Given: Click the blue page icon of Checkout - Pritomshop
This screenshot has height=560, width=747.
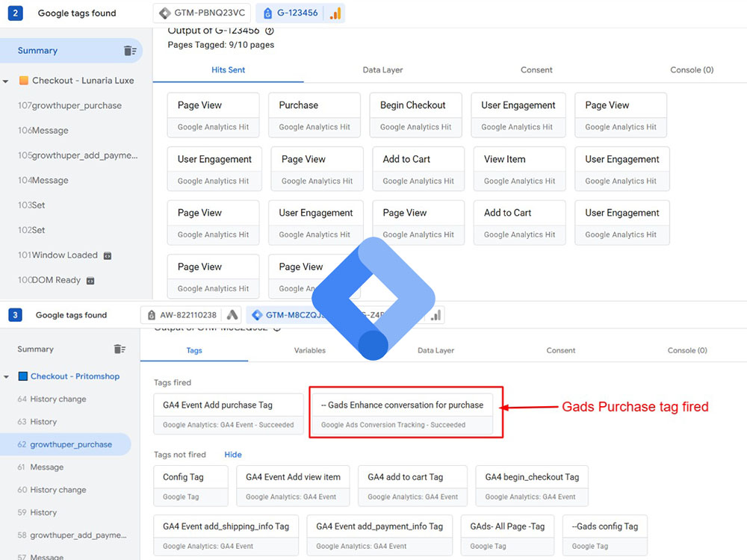Looking at the screenshot, I should (x=23, y=376).
